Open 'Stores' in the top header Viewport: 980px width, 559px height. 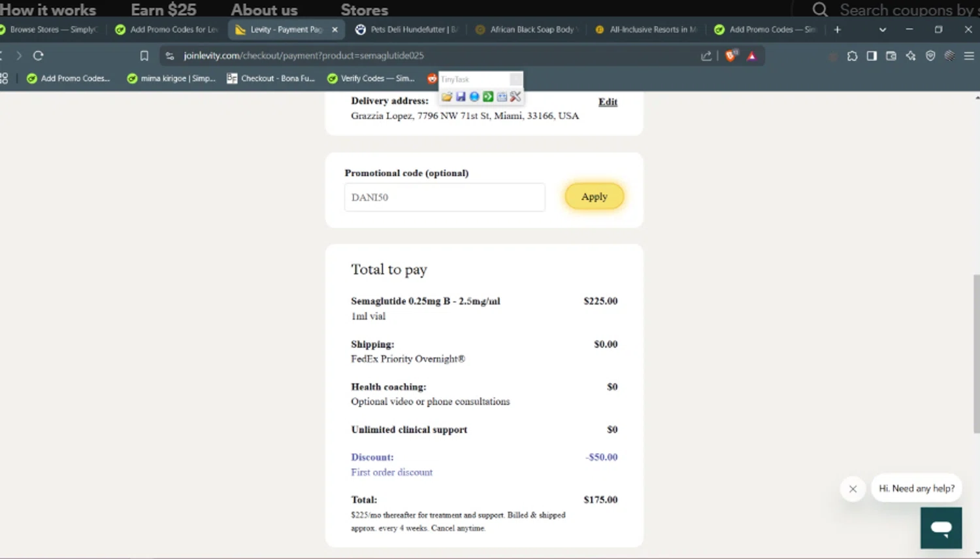(x=364, y=9)
